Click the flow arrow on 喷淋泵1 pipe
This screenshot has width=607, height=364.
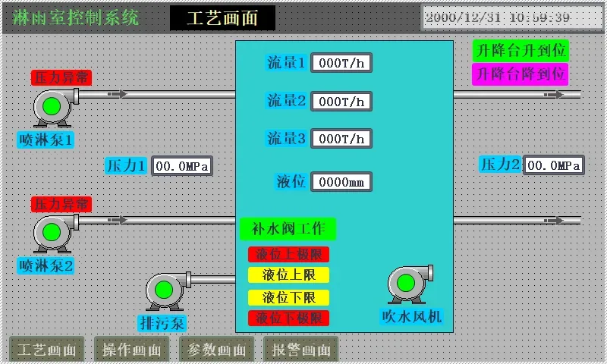[118, 94]
